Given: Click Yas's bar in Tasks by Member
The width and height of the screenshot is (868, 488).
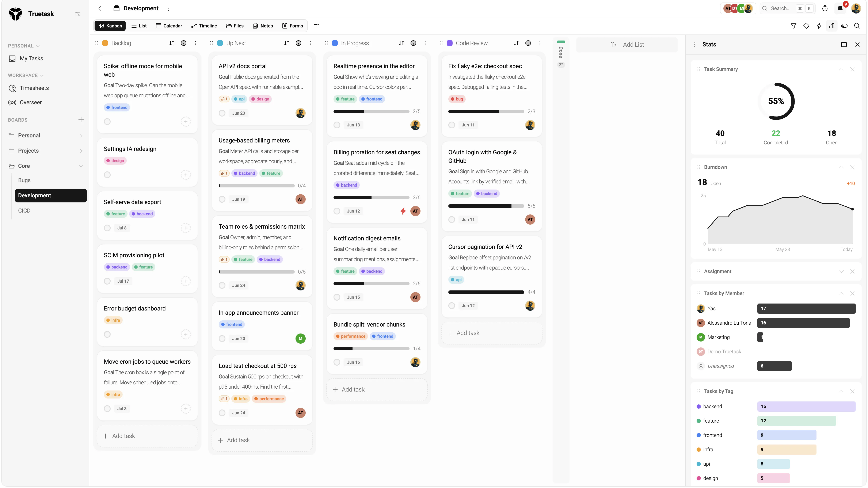Looking at the screenshot, I should [806, 308].
